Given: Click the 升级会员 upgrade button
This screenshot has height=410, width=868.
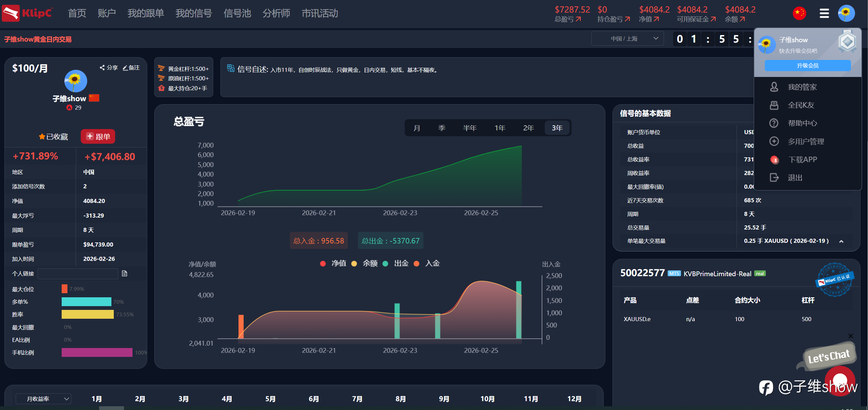Looking at the screenshot, I should [807, 65].
